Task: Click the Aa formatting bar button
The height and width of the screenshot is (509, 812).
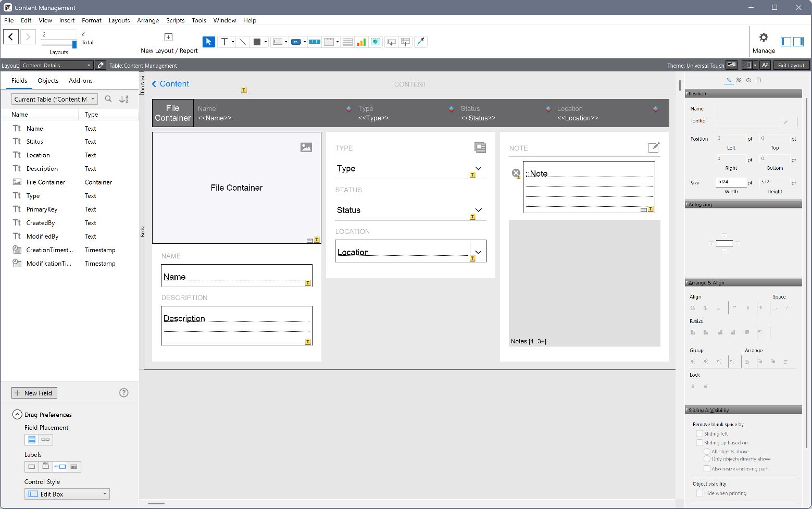Action: pyautogui.click(x=765, y=65)
